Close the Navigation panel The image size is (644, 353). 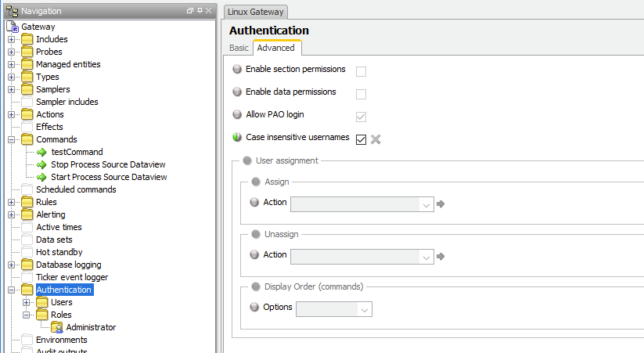pyautogui.click(x=208, y=11)
